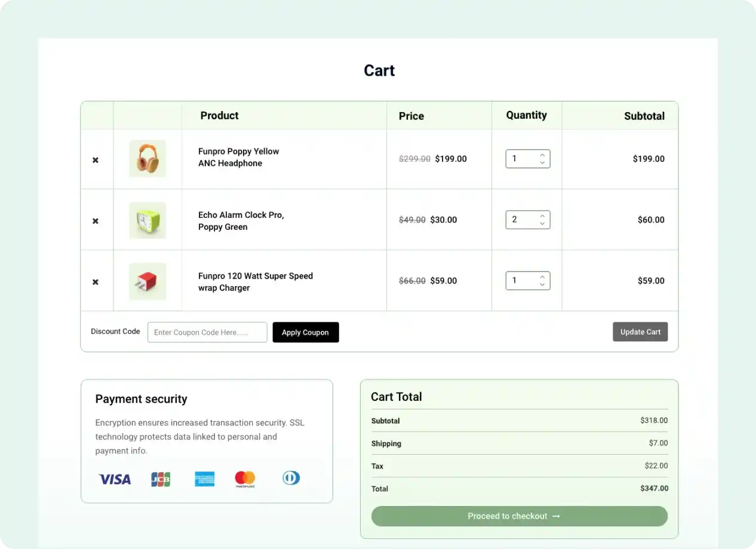This screenshot has height=549, width=756.
Task: Proceed to checkout
Action: (x=519, y=516)
